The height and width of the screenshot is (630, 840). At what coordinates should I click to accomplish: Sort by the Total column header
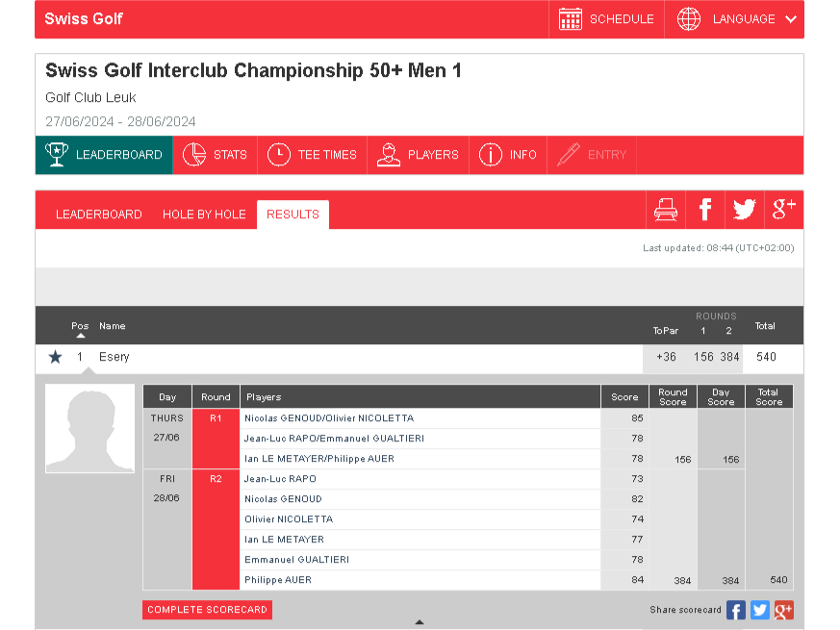point(765,326)
